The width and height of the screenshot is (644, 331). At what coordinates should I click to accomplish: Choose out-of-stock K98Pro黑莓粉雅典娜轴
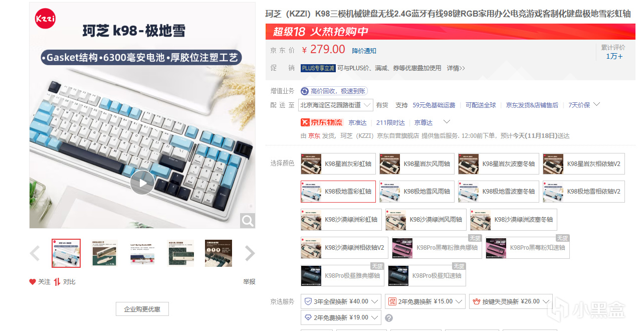(437, 248)
